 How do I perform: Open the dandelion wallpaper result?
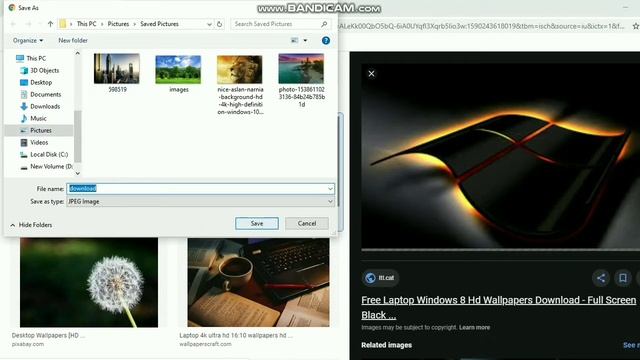point(89,282)
